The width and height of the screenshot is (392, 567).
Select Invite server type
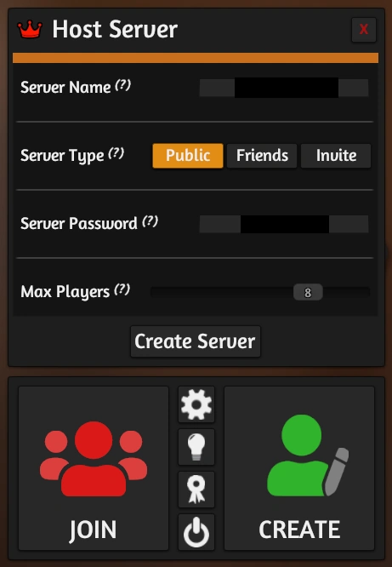coord(336,156)
